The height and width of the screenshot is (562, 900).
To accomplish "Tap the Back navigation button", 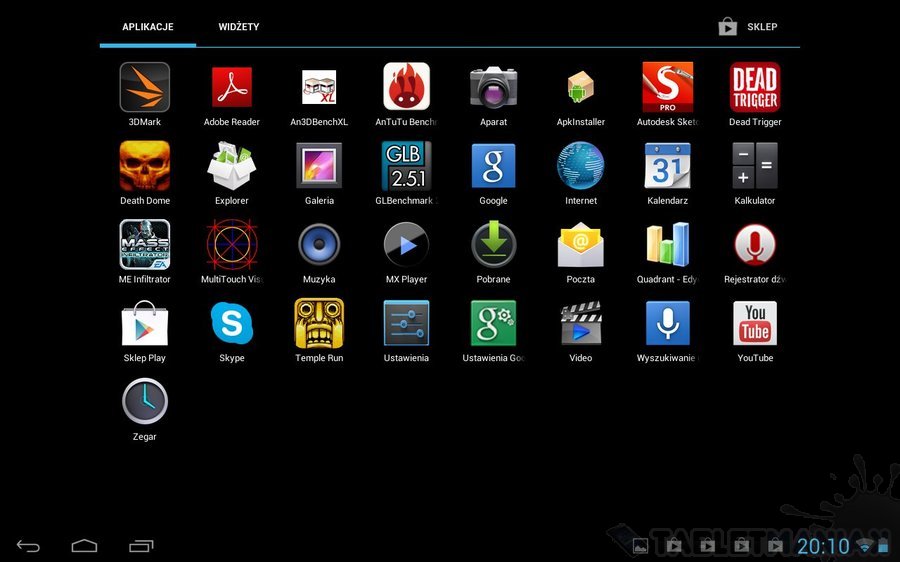I will coord(28,546).
